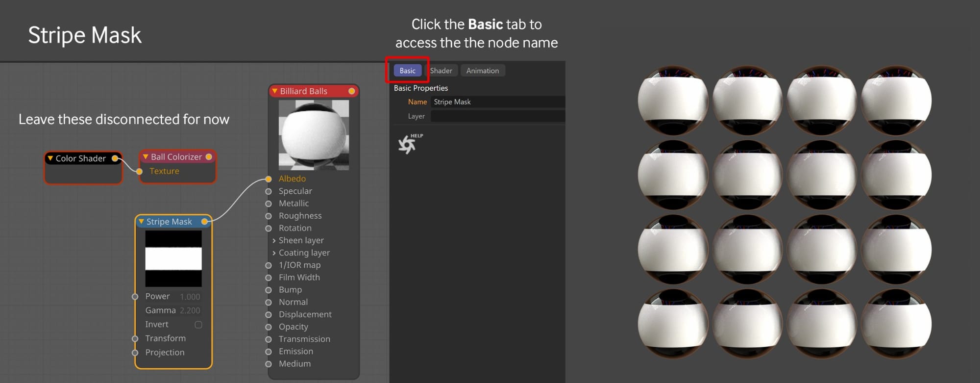
Task: Click the Film Width input port
Action: point(269,278)
